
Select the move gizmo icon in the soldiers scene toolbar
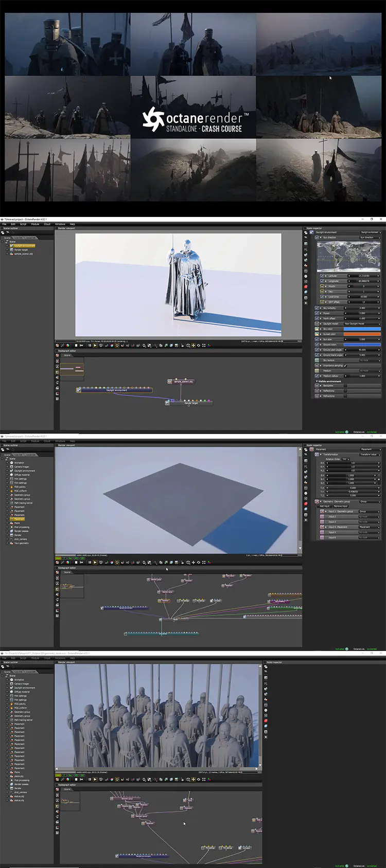point(193,779)
